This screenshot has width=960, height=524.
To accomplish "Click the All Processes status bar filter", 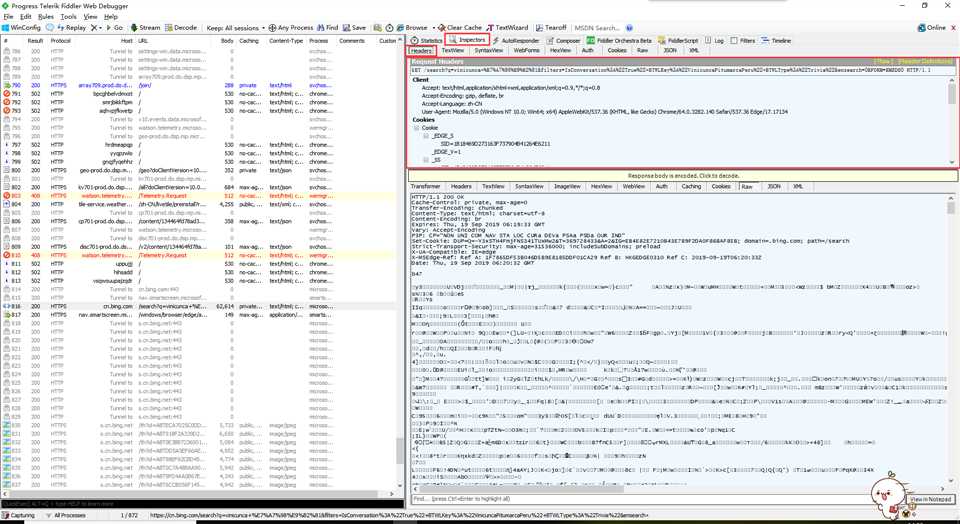I will 66,516.
